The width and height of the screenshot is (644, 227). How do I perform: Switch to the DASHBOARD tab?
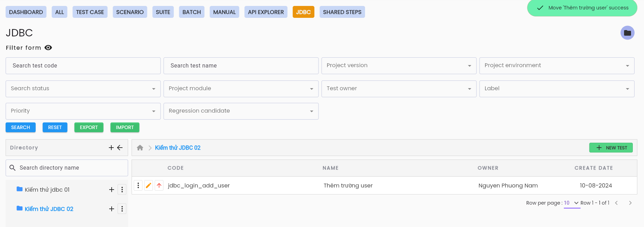tap(26, 12)
